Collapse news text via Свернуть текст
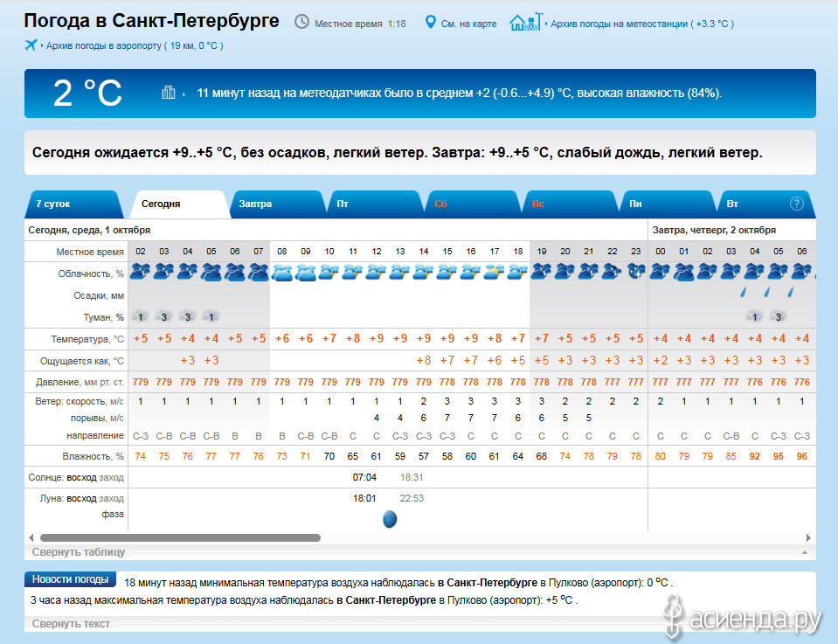Screen dimensions: 838x644 (x=71, y=624)
